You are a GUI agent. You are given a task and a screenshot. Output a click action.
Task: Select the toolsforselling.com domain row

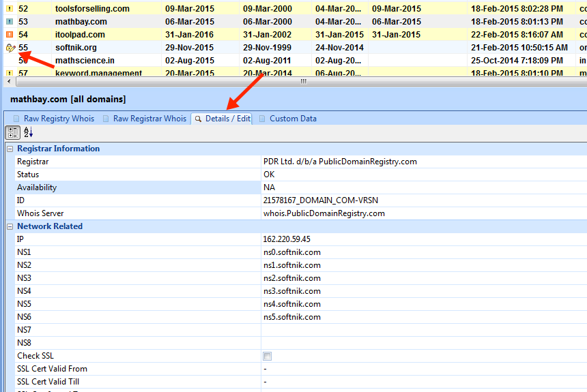295,9
